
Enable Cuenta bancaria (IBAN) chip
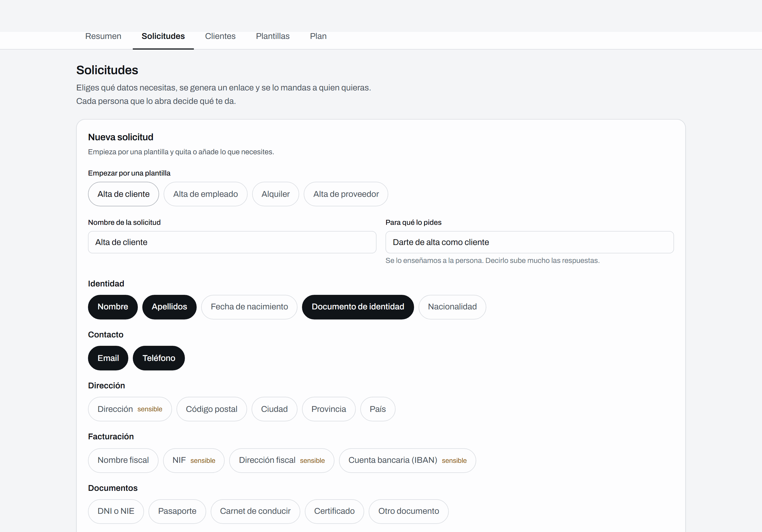tap(407, 460)
